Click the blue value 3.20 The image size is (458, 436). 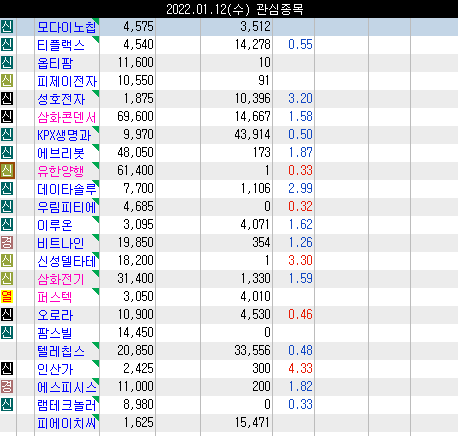[300, 98]
